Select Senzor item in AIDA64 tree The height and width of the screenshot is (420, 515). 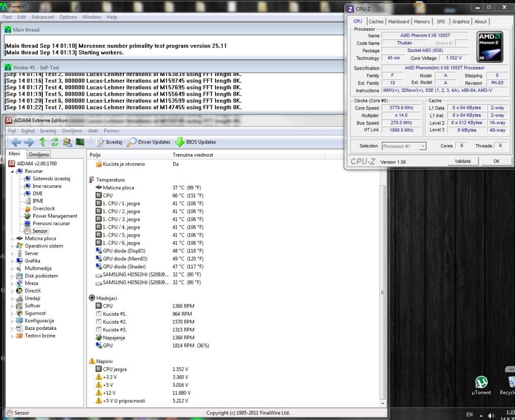(36, 231)
